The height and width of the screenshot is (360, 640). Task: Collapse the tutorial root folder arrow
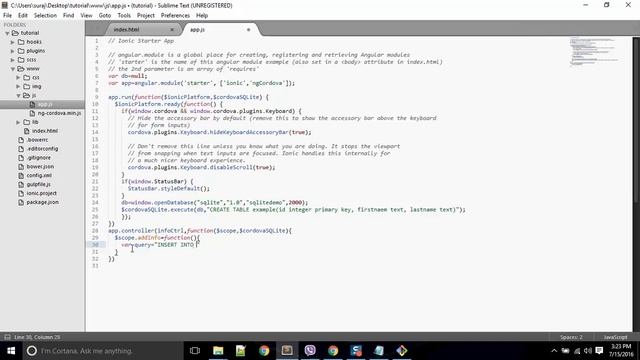tap(7, 33)
